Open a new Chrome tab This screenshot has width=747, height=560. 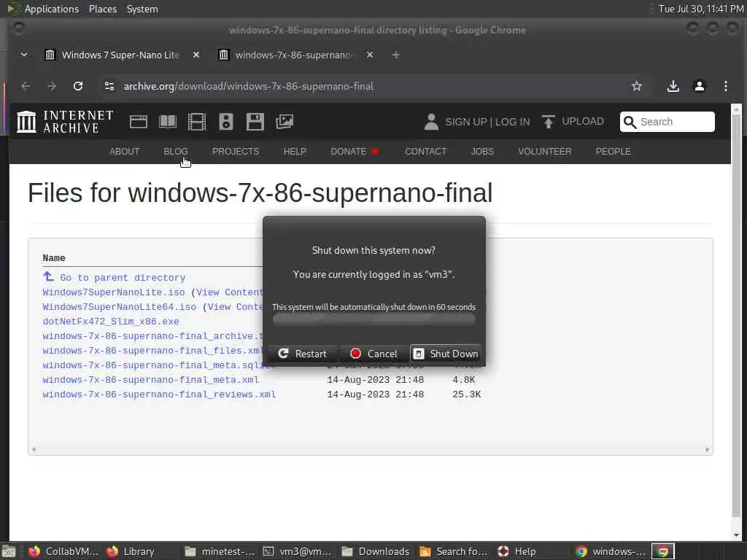click(395, 55)
